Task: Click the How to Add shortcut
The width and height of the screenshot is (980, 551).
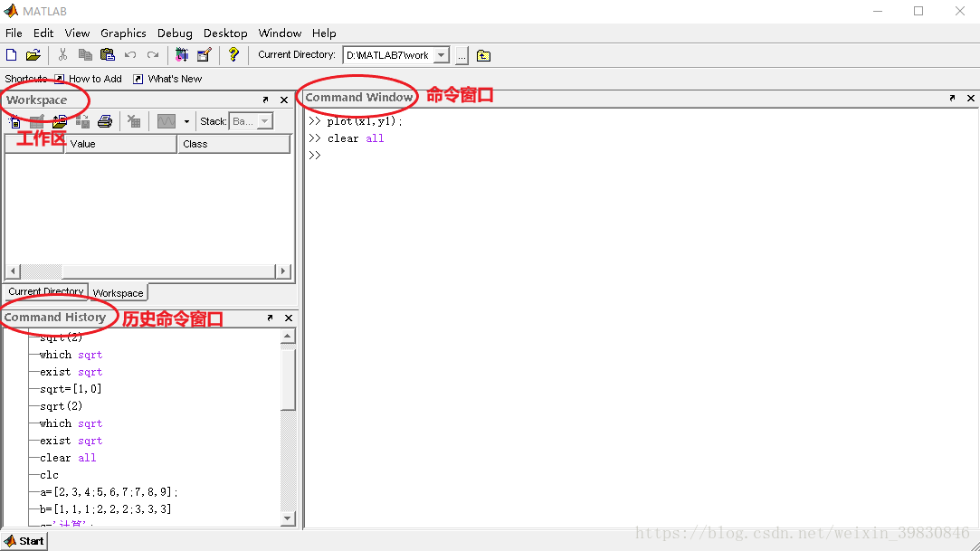Action: click(88, 79)
